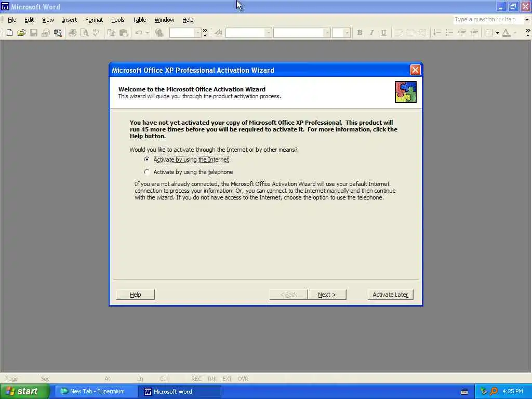The height and width of the screenshot is (399, 532).
Task: Toggle Bold formatting
Action: (360, 33)
